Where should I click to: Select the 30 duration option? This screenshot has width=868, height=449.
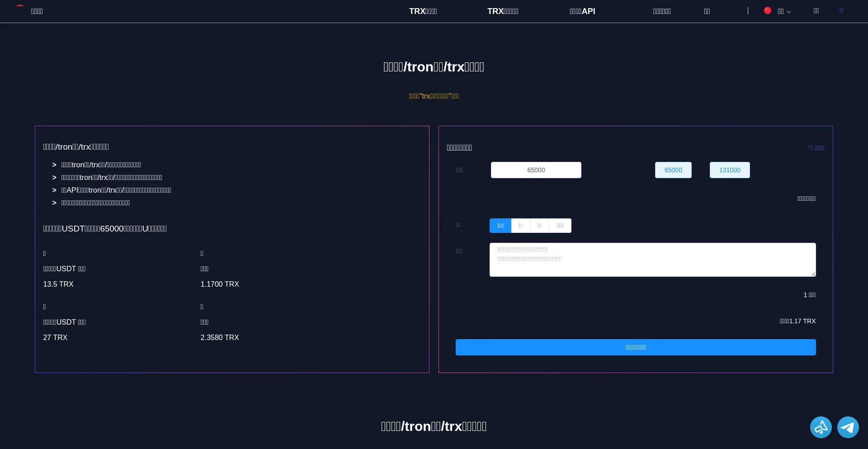[x=560, y=226]
